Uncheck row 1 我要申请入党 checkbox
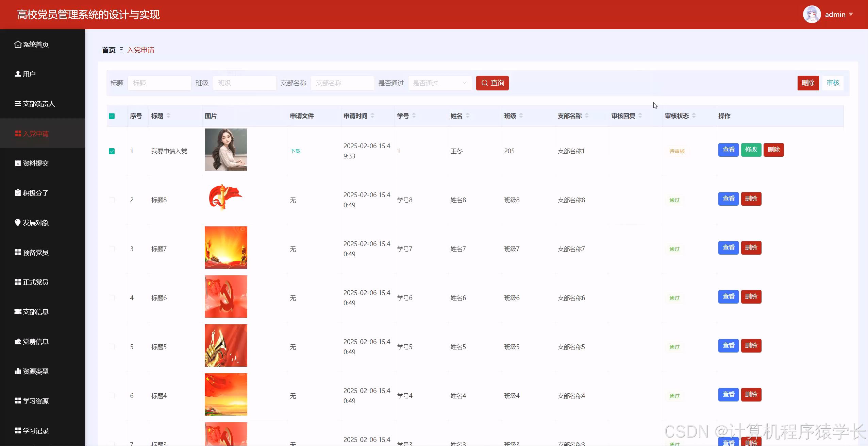 (112, 151)
